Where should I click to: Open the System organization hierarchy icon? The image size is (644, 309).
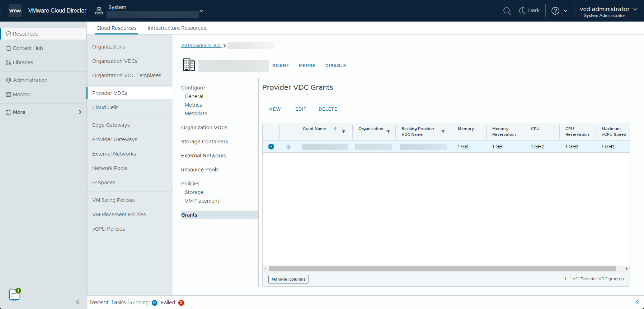[x=99, y=11]
